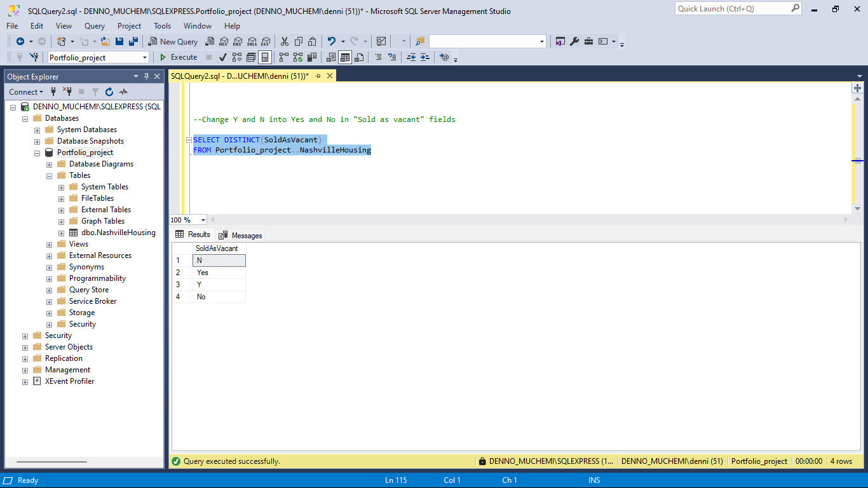Click the Copy icon in the toolbar
Image resolution: width=868 pixels, height=488 pixels.
(x=298, y=41)
